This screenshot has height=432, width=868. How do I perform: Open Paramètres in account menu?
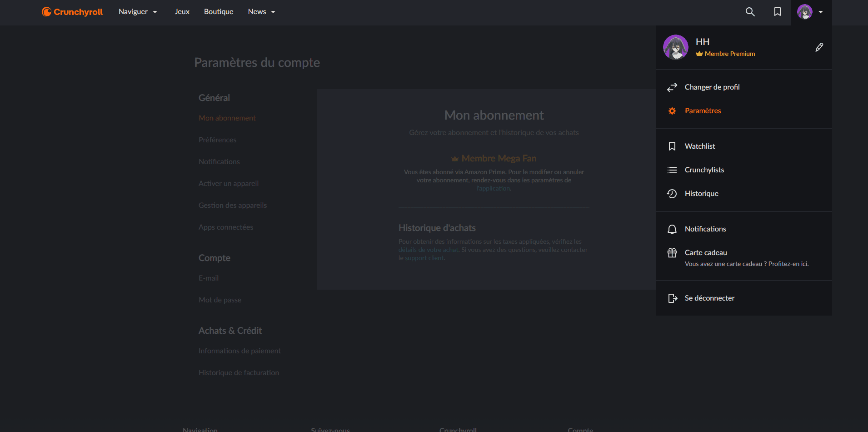[x=703, y=111]
